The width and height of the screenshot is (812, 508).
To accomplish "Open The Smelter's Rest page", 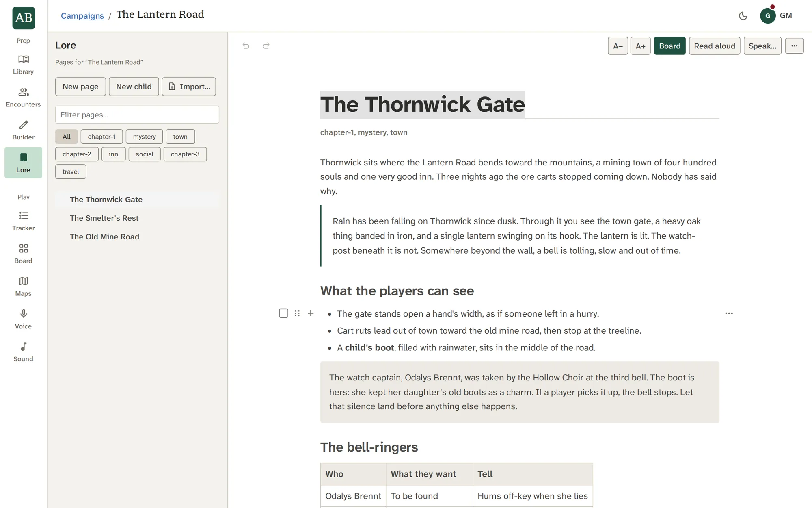I will pyautogui.click(x=137, y=218).
